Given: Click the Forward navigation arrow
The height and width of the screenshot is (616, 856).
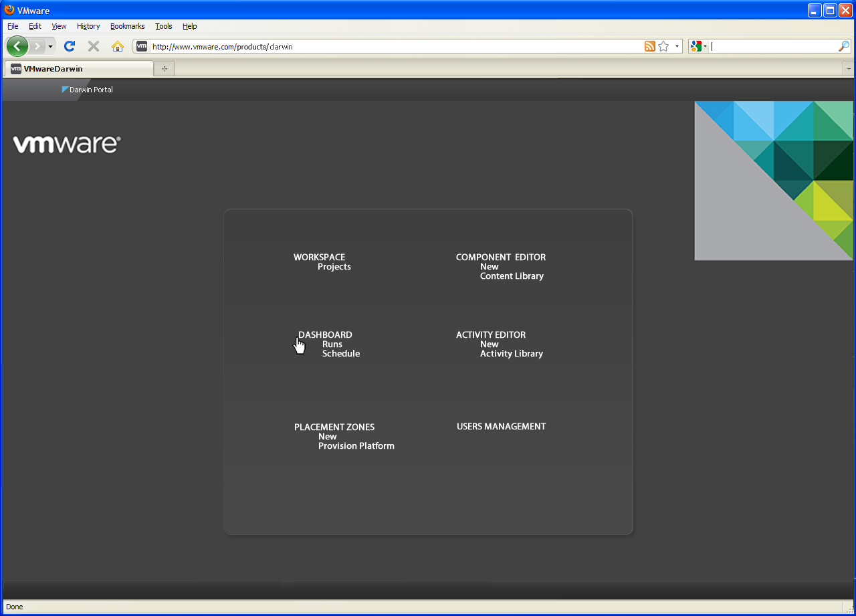Looking at the screenshot, I should click(x=37, y=46).
